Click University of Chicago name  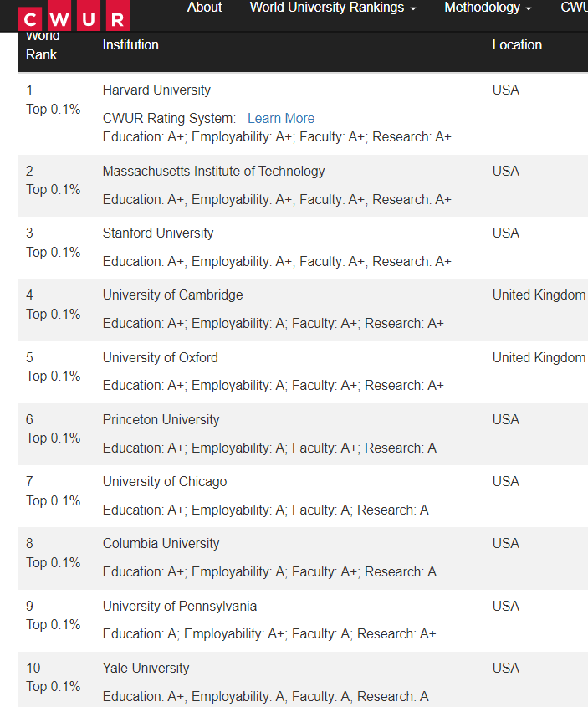(165, 482)
